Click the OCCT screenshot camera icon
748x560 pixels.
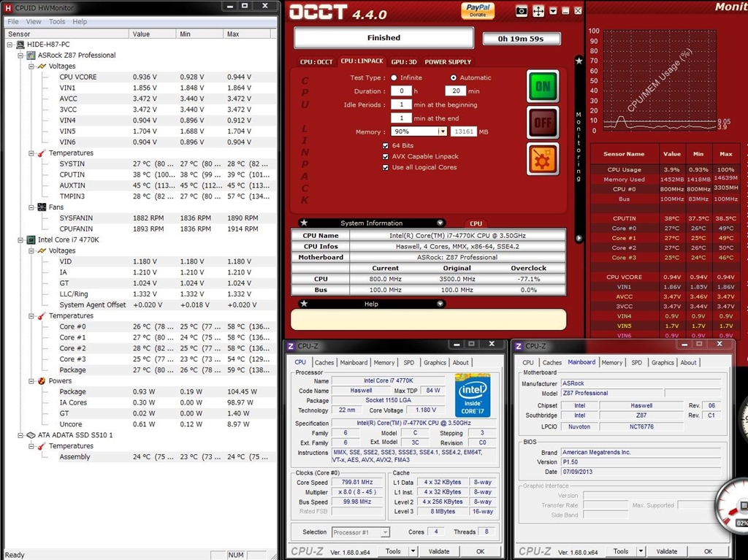[522, 11]
